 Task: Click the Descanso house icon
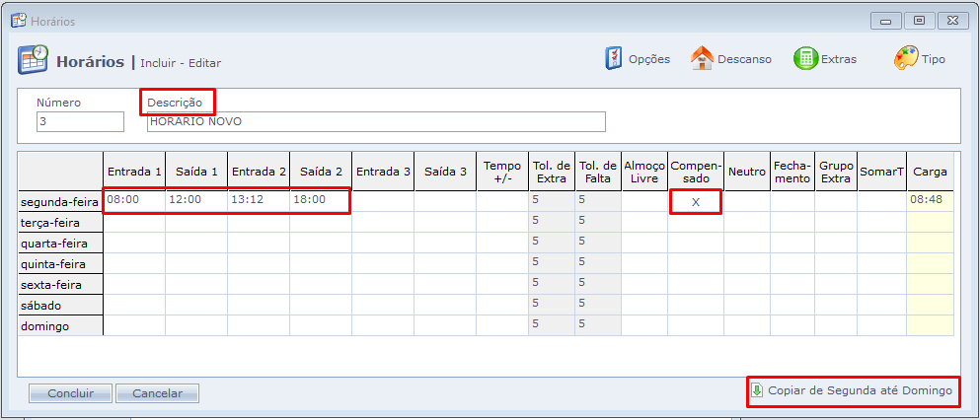click(x=702, y=58)
